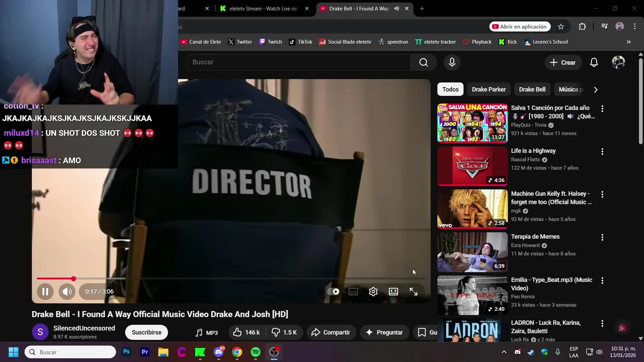
Task: Open the SilencedUncensored channel name
Action: 84,328
